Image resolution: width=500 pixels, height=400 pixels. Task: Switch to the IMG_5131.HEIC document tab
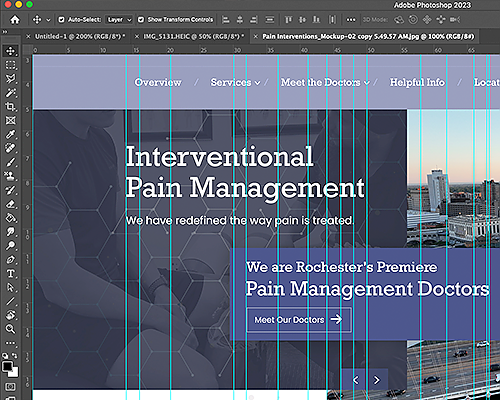[194, 36]
